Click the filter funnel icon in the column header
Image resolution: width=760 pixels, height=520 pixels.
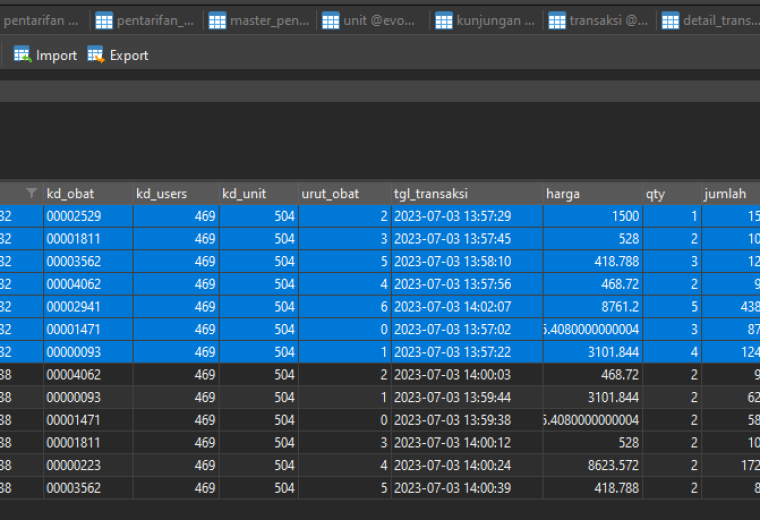(x=32, y=193)
